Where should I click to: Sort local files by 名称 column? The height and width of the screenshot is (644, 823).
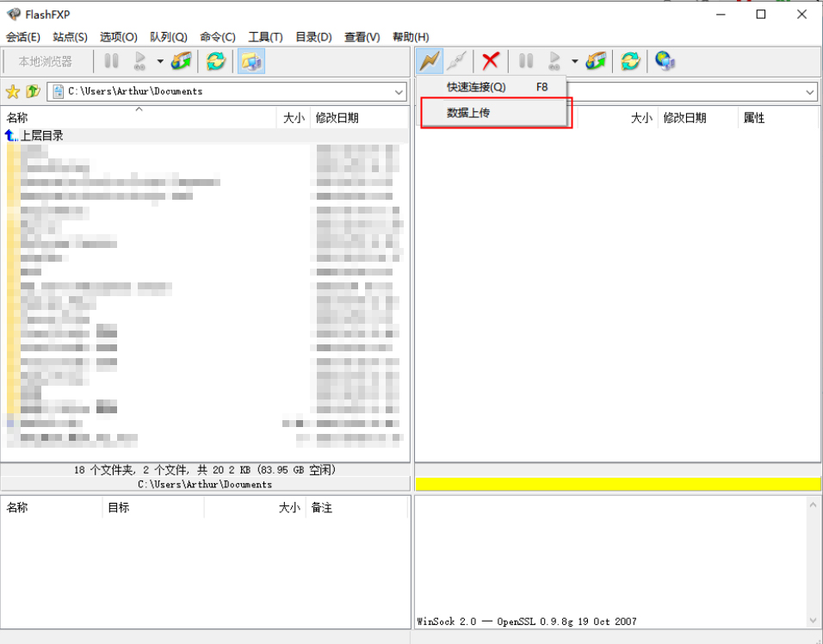[139, 118]
